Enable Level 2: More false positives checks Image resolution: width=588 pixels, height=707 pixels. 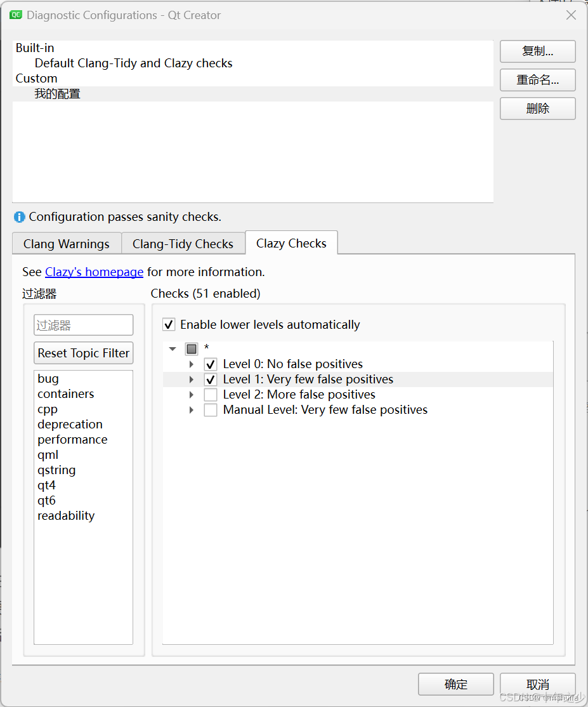(x=212, y=394)
